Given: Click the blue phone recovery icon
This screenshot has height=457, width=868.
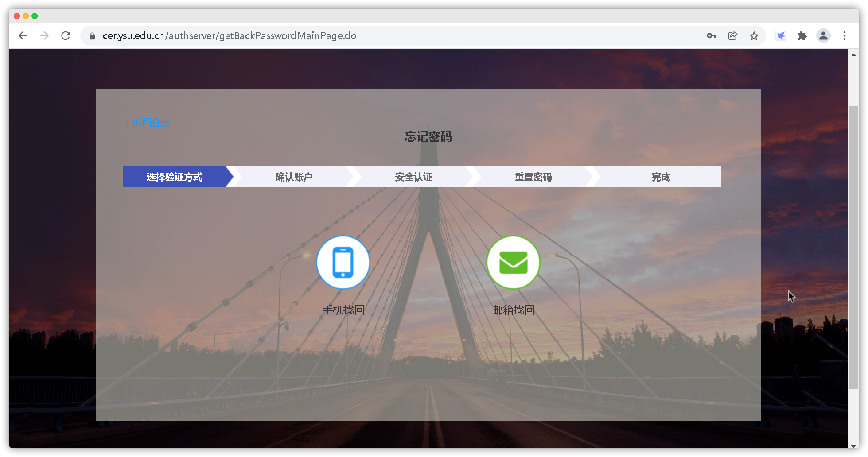Looking at the screenshot, I should coord(343,263).
